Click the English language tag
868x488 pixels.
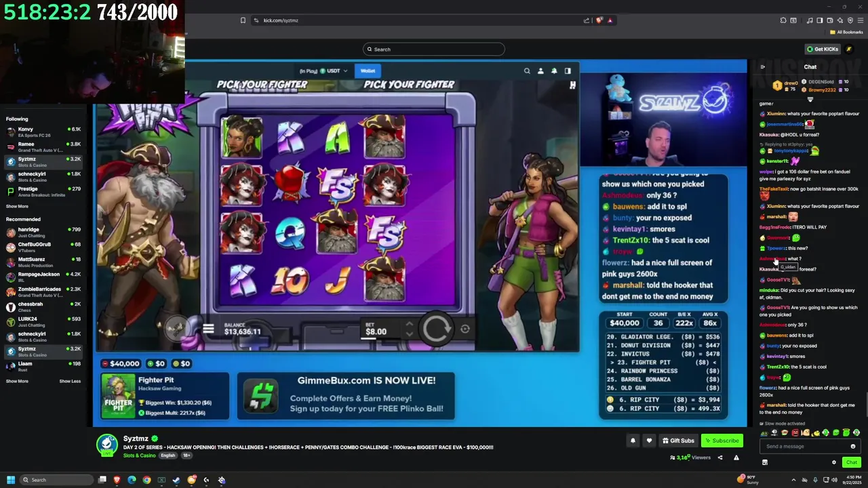click(x=167, y=455)
